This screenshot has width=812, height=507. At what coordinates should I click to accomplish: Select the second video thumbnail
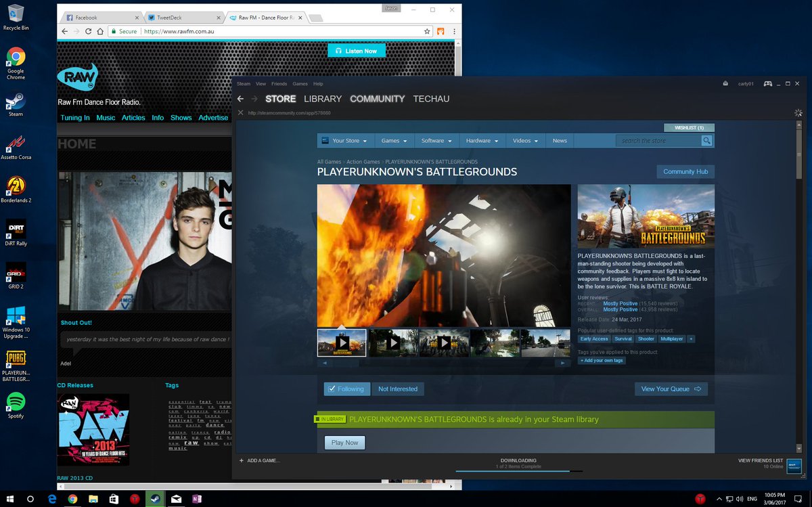(x=393, y=343)
